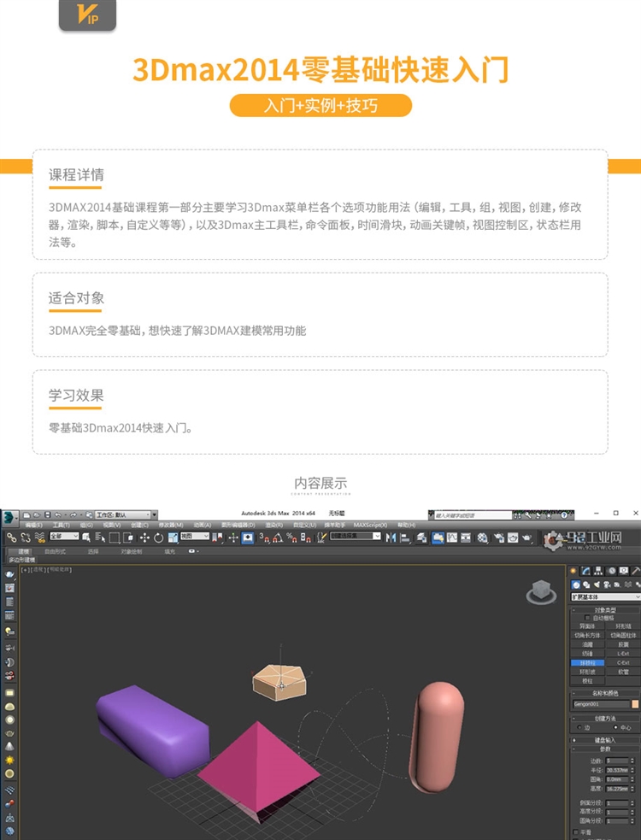The height and width of the screenshot is (840, 641).
Task: Open the 全部 selection filter dropdown
Action: (x=64, y=537)
